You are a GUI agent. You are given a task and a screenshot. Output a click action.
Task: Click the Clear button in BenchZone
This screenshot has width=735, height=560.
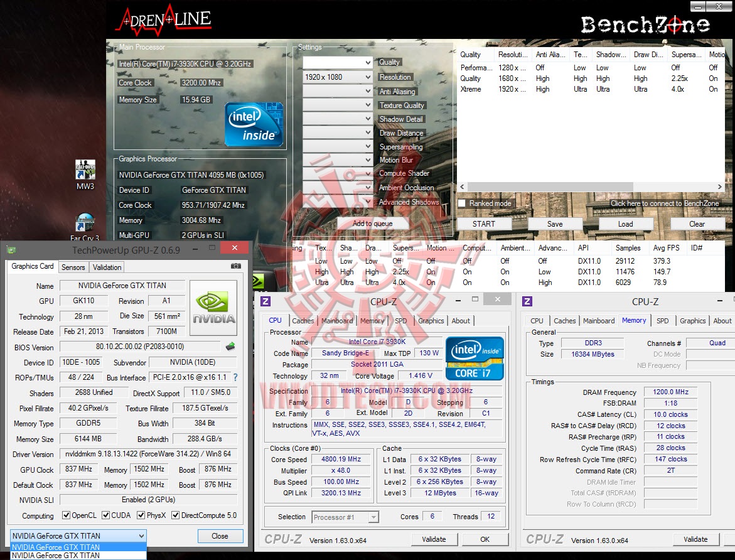(697, 223)
